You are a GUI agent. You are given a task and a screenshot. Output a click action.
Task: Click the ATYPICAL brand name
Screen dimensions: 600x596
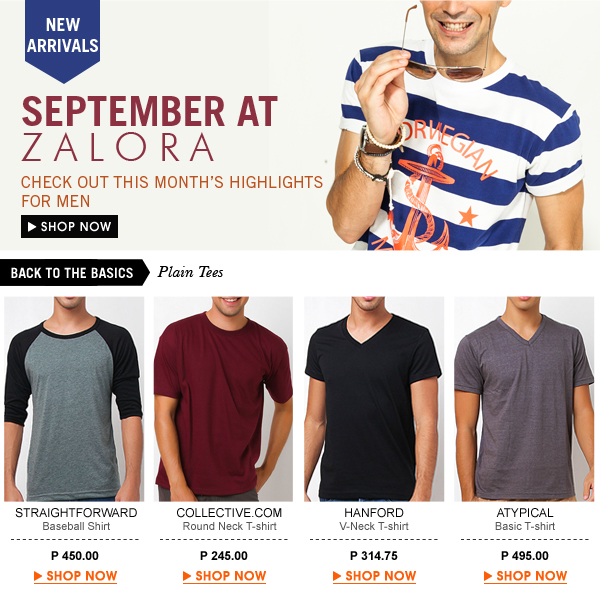point(525,513)
